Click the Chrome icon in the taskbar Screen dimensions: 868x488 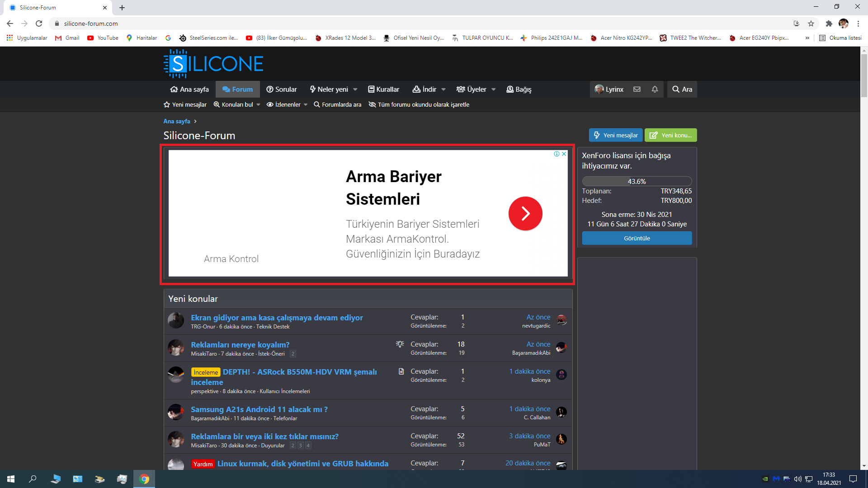[x=144, y=479]
